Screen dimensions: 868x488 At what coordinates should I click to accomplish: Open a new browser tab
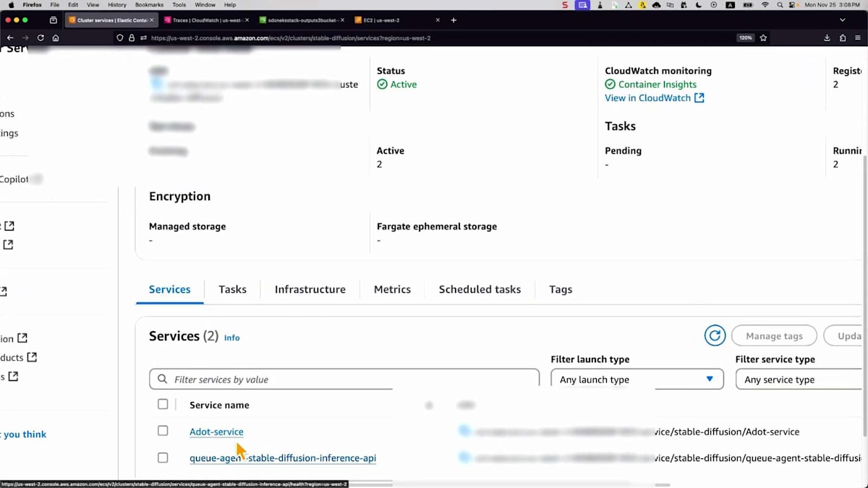coord(454,20)
